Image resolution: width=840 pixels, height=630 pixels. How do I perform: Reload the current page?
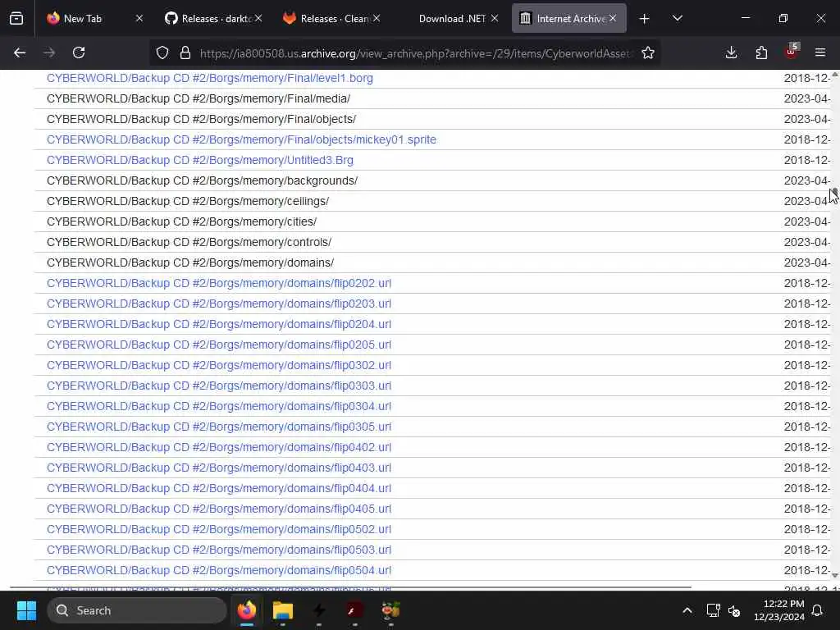pos(79,52)
